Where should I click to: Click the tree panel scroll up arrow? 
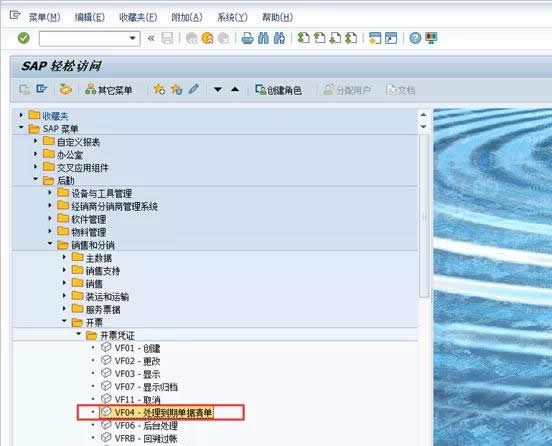click(423, 115)
